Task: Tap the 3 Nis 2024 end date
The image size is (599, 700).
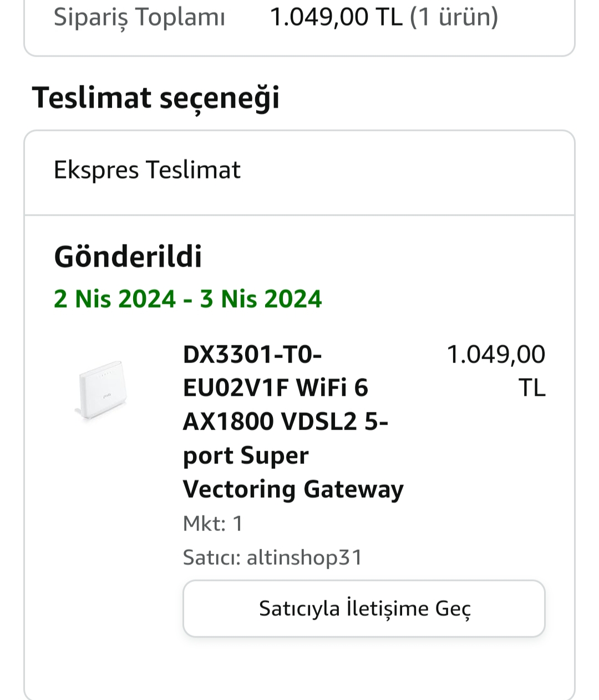Action: (261, 299)
